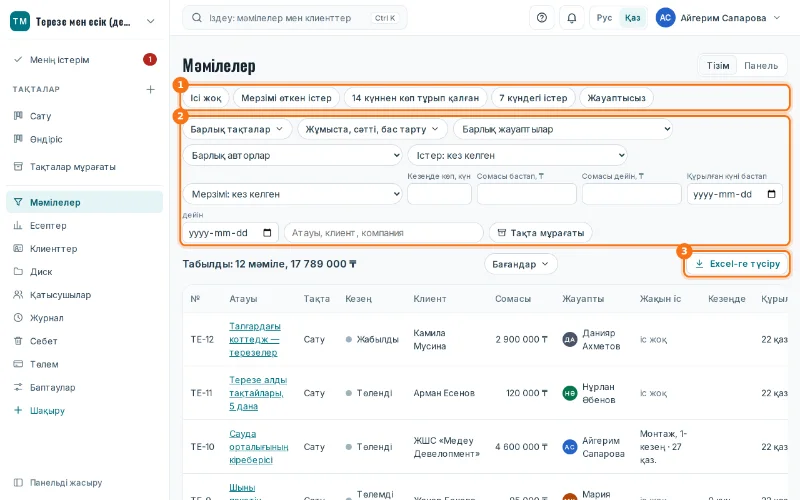Click the Журнал clock icon

click(18, 317)
